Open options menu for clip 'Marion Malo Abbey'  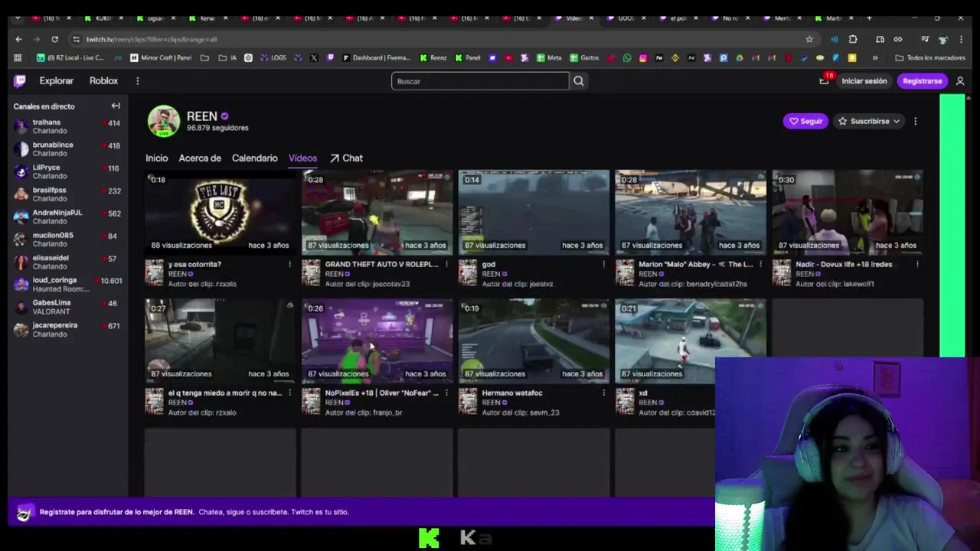[x=760, y=264]
